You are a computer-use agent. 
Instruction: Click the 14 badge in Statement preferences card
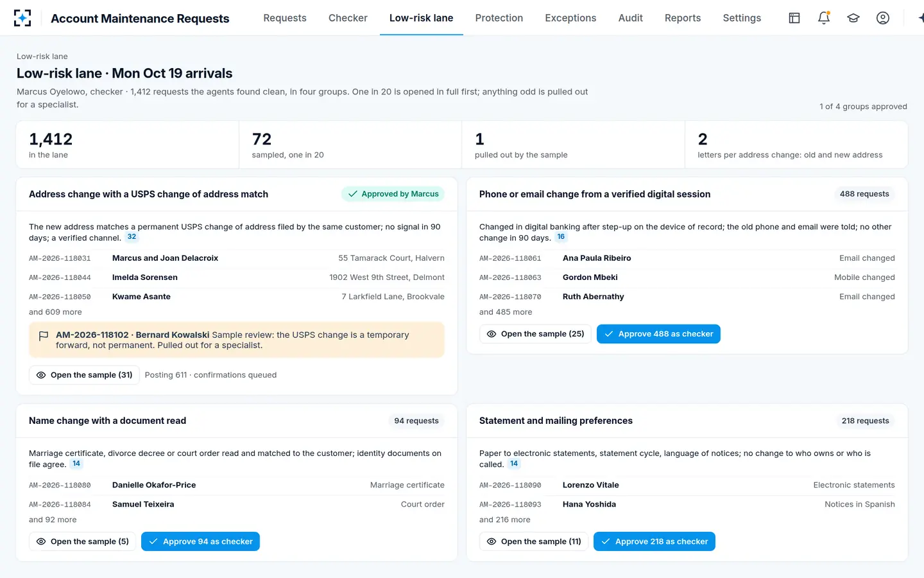(514, 464)
